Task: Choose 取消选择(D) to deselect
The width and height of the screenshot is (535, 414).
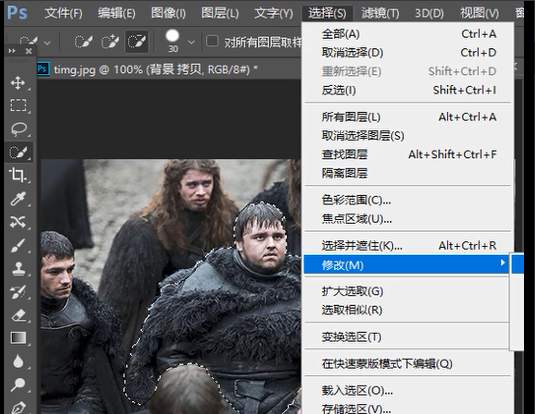Action: click(x=409, y=53)
